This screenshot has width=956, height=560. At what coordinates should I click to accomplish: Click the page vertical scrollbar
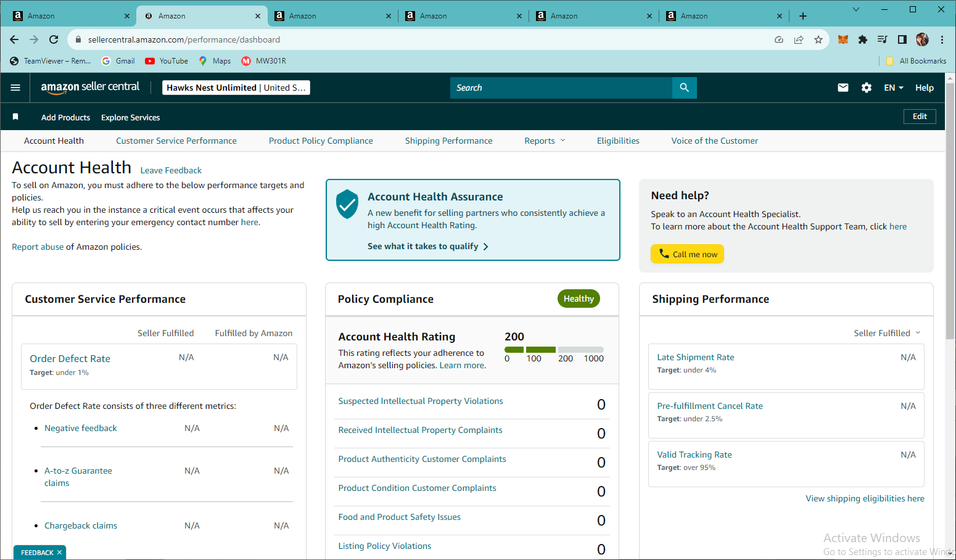(950, 210)
